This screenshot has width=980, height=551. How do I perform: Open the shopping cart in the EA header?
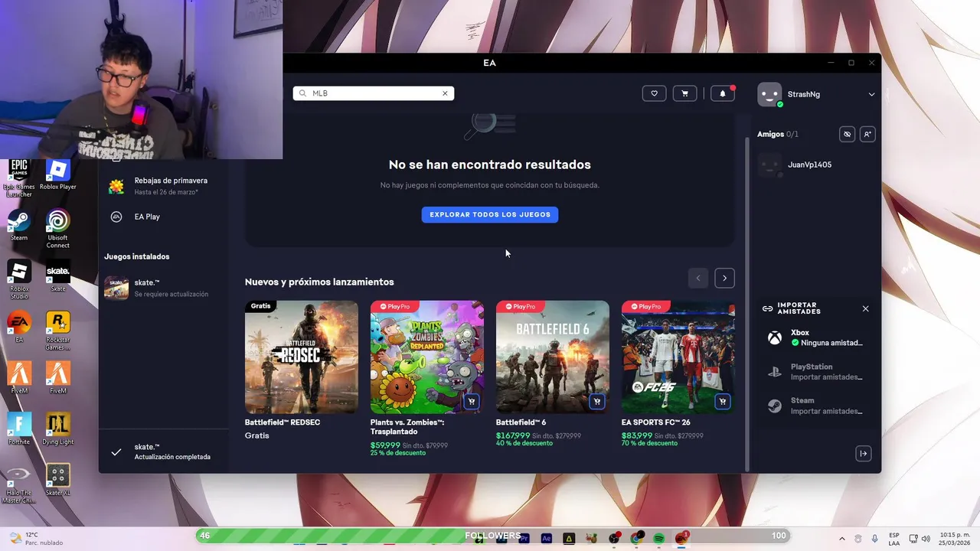[x=684, y=93]
